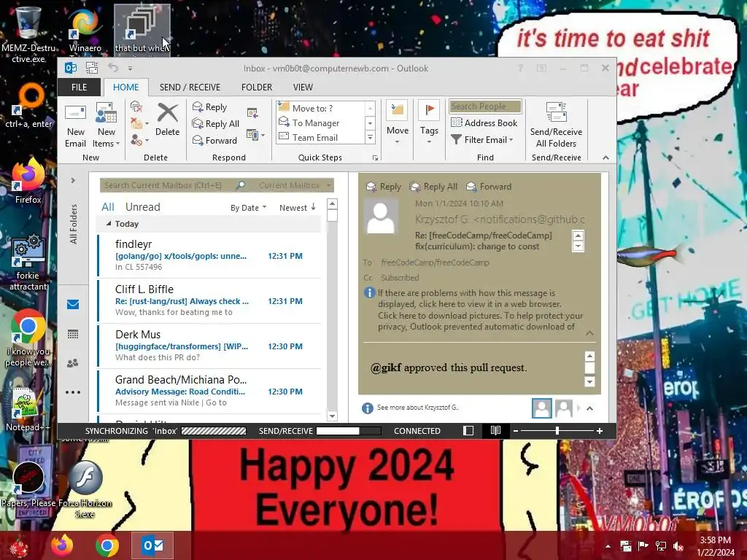Open the Clean Up dropdown icon

pyautogui.click(x=139, y=124)
